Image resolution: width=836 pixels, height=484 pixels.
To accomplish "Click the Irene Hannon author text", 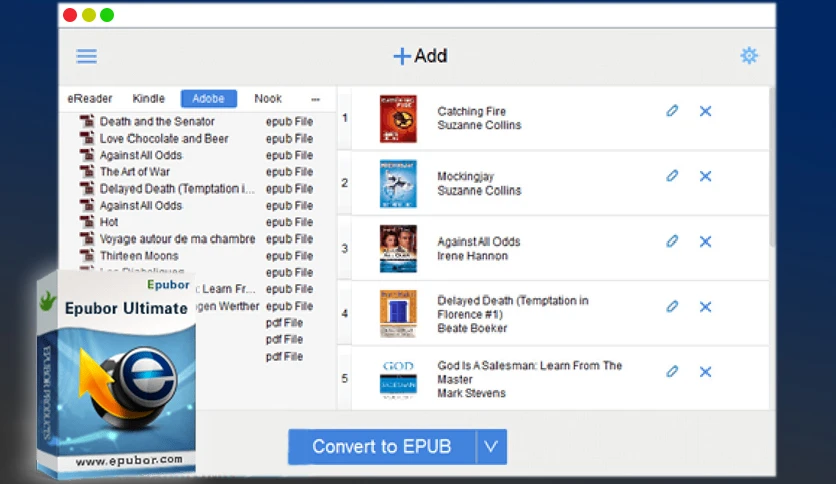I will (472, 256).
